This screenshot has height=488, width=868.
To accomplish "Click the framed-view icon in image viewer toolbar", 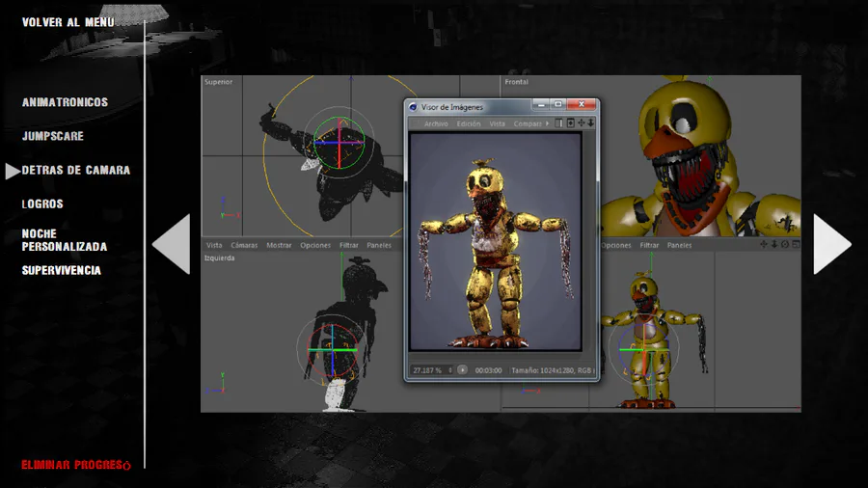I will (x=571, y=122).
